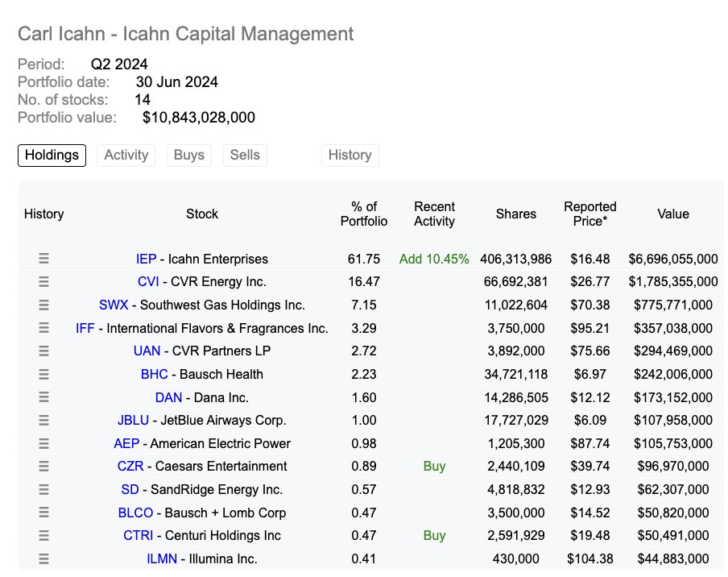Open the UAN ticker link

pos(147,351)
